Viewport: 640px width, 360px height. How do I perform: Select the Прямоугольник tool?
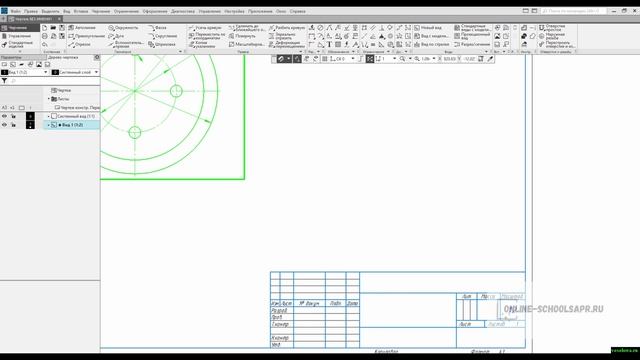pos(86,36)
